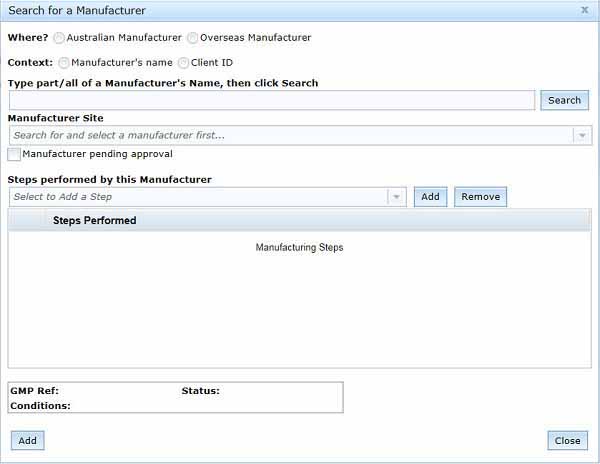Set context to Client ID

point(183,63)
